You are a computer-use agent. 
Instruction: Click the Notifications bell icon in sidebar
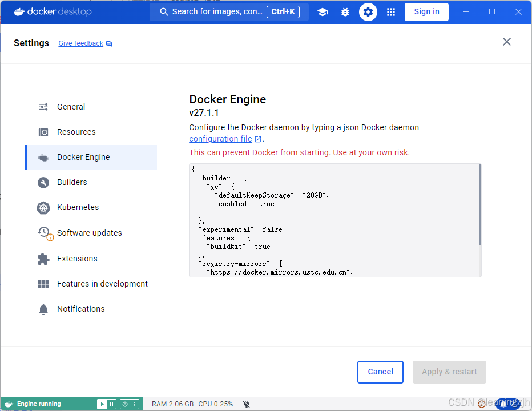(43, 309)
